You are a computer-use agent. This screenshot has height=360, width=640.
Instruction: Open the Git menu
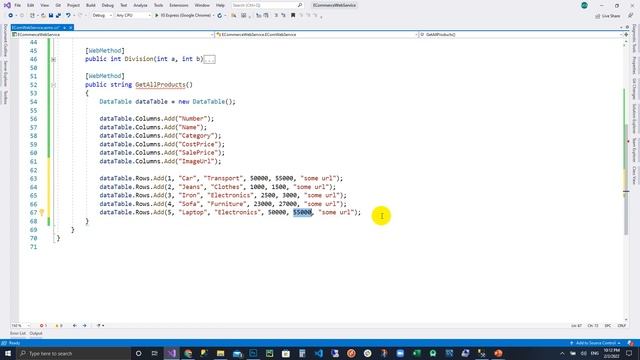(x=58, y=5)
